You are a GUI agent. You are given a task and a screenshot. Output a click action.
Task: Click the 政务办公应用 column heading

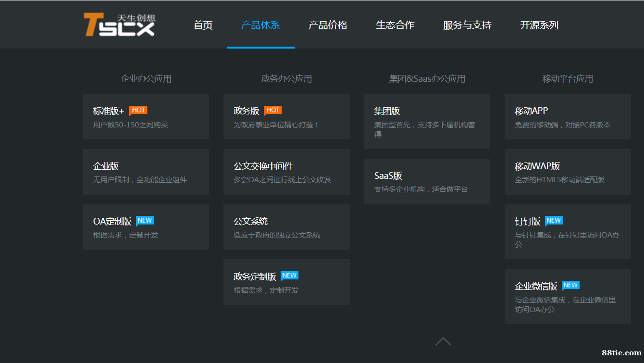[286, 78]
